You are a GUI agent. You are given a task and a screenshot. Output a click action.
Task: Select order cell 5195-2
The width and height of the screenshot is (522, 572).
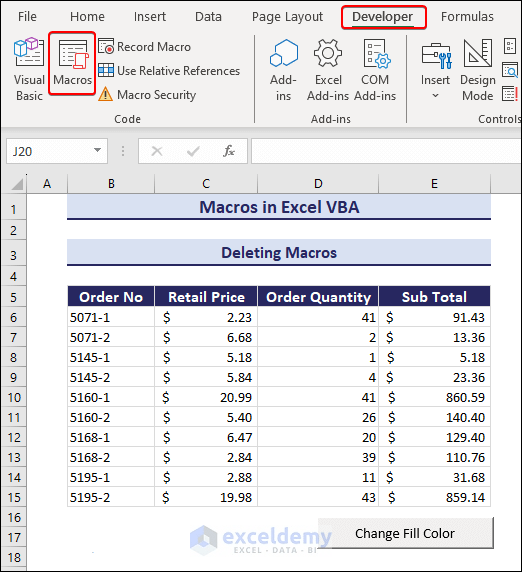(x=111, y=497)
